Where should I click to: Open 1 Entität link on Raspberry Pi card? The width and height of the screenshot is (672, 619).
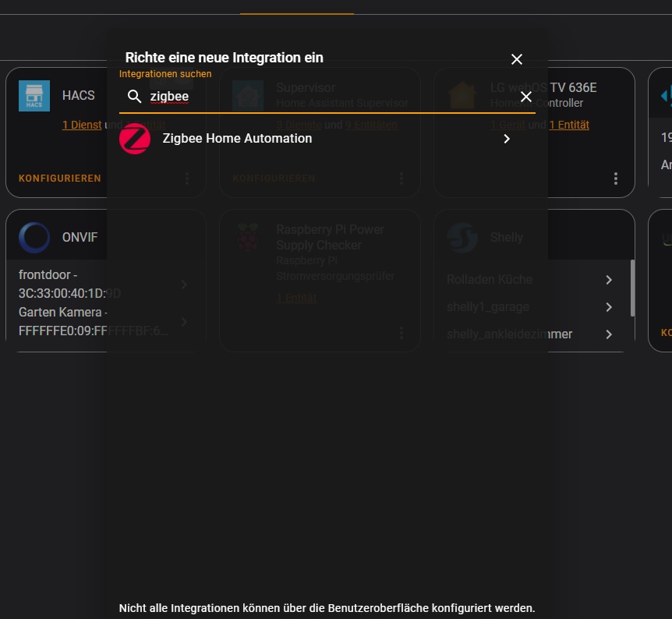pyautogui.click(x=296, y=298)
